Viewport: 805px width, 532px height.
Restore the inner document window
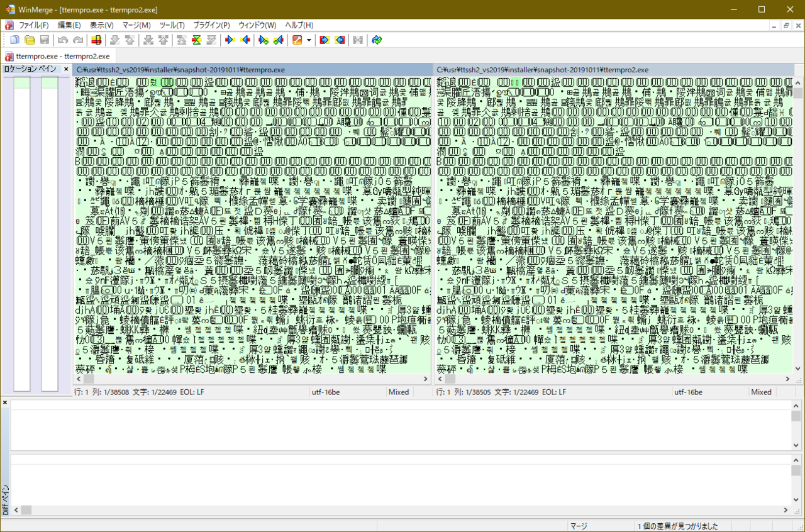pyautogui.click(x=786, y=25)
